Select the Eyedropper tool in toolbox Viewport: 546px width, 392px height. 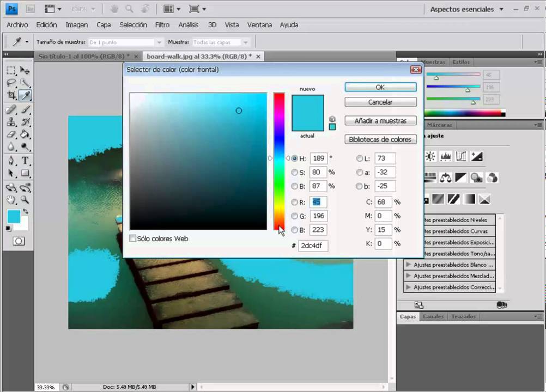point(25,95)
